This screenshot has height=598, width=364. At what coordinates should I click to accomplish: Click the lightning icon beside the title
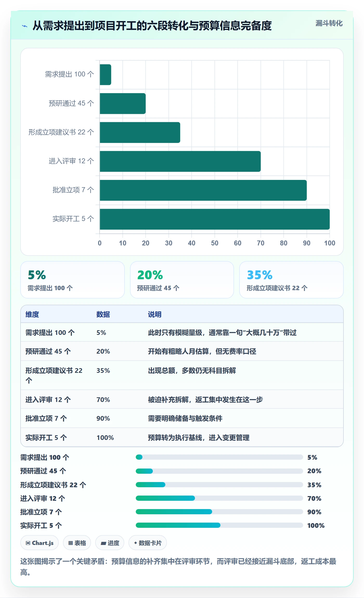pyautogui.click(x=25, y=26)
